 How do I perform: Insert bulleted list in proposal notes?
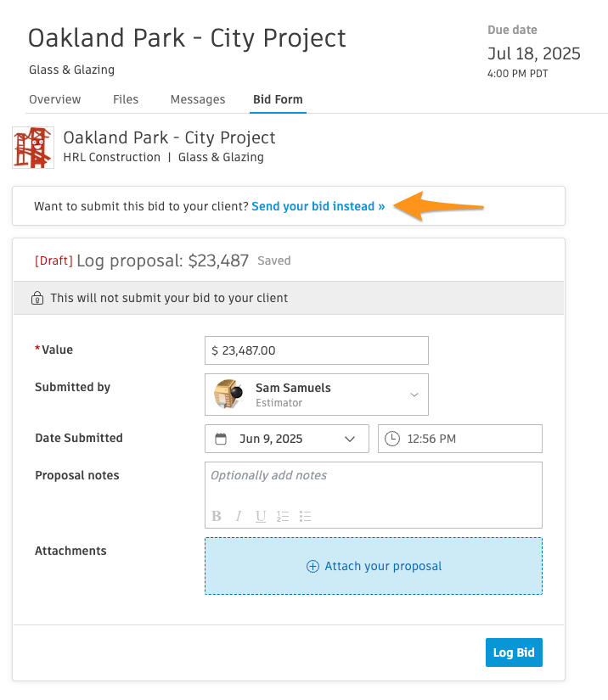305,516
